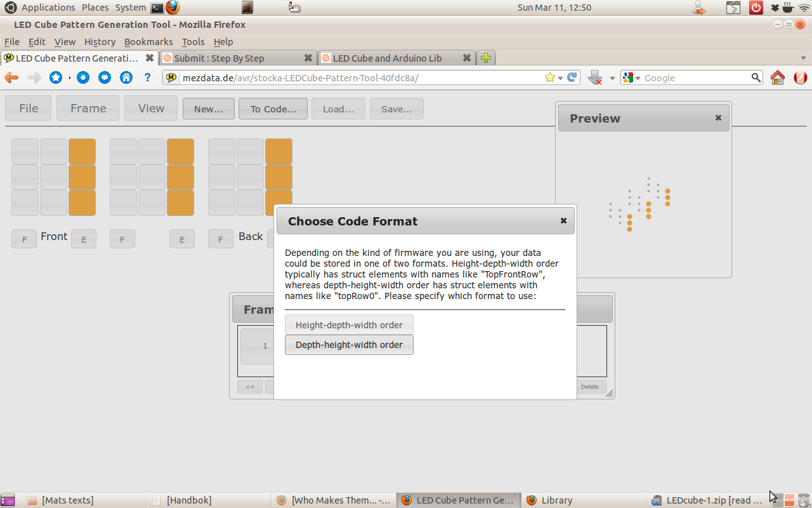Open the page's Frame dropdown menu
Image resolution: width=812 pixels, height=508 pixels.
[x=88, y=108]
